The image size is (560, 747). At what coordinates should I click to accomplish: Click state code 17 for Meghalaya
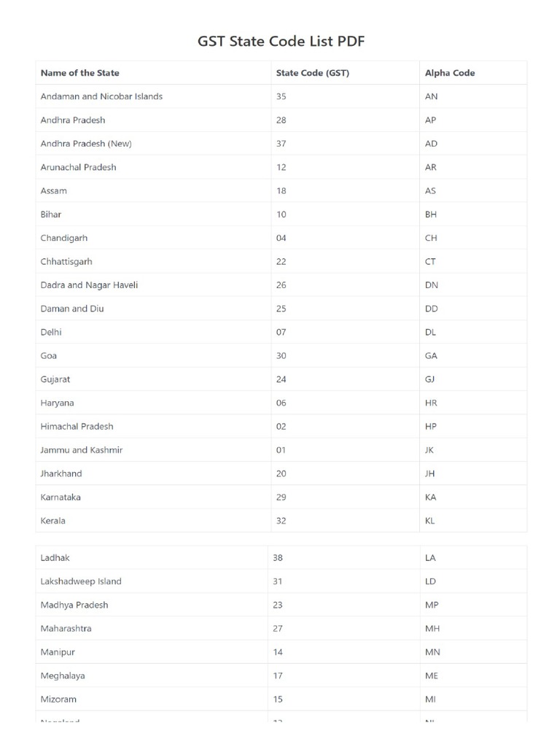point(277,676)
